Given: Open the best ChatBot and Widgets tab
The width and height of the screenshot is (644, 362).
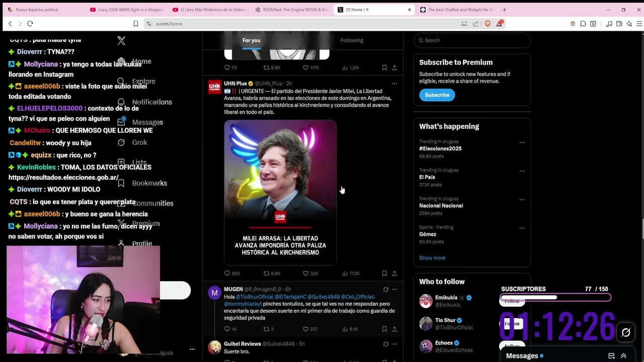Looking at the screenshot, I should coord(457,10).
